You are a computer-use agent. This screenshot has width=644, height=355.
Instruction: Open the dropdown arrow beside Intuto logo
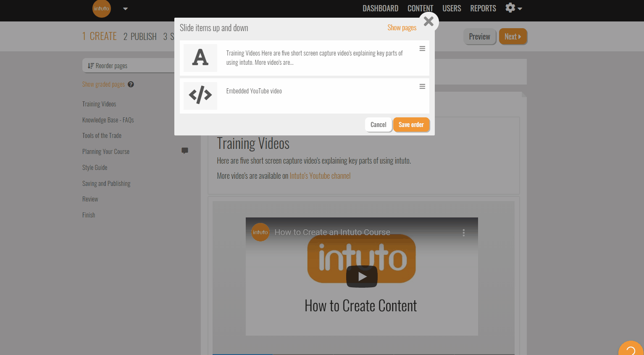pos(125,8)
